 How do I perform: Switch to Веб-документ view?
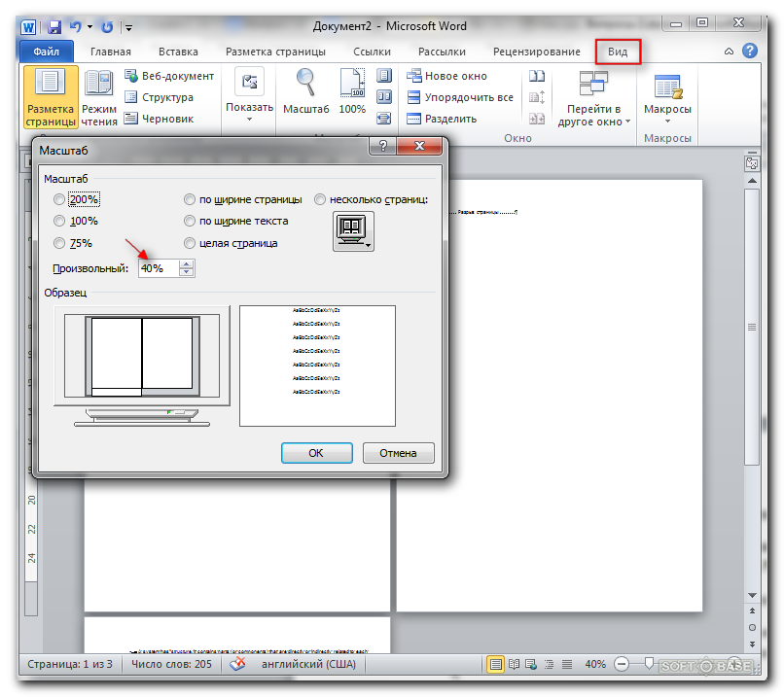coord(169,76)
